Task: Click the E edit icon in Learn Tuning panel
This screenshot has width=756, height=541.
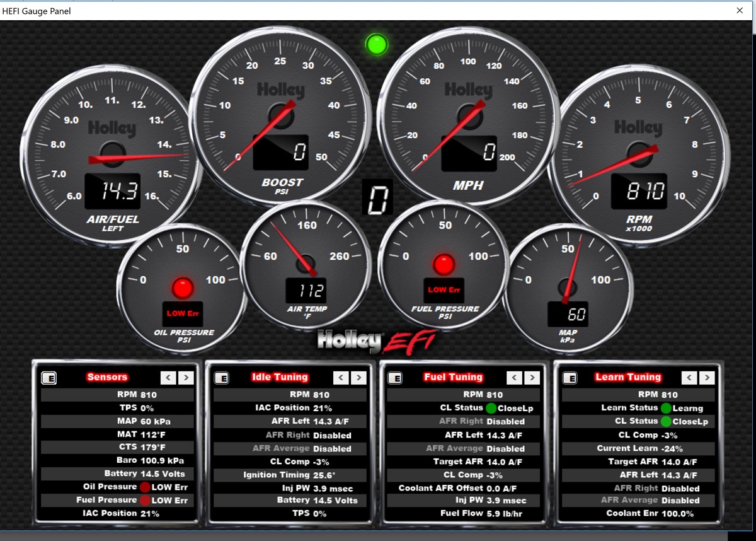Action: point(569,378)
